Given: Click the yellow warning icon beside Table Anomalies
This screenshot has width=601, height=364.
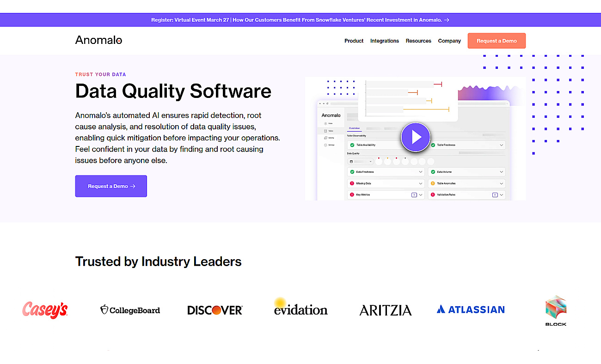Looking at the screenshot, I should 433,183.
